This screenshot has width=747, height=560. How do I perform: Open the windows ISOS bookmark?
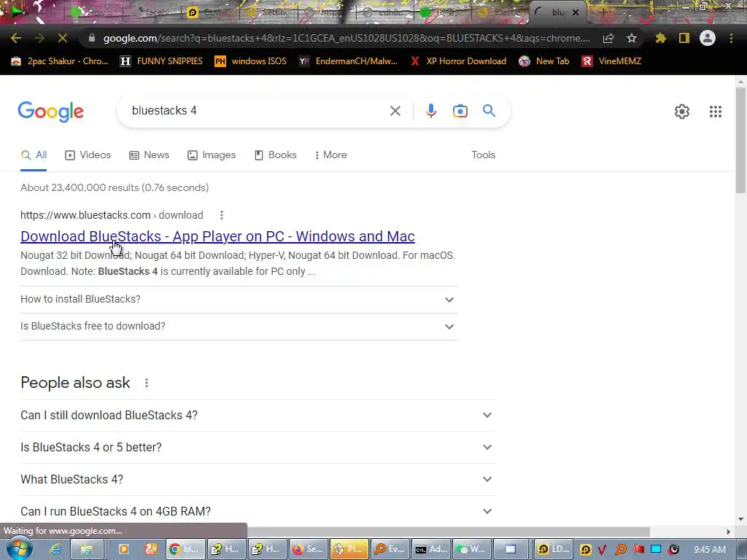tap(251, 61)
